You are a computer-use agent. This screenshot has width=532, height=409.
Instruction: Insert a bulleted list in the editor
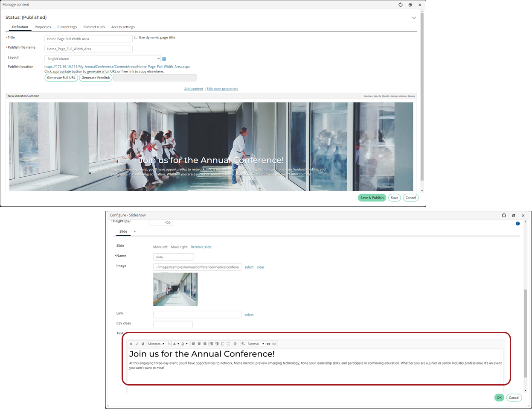228,344
